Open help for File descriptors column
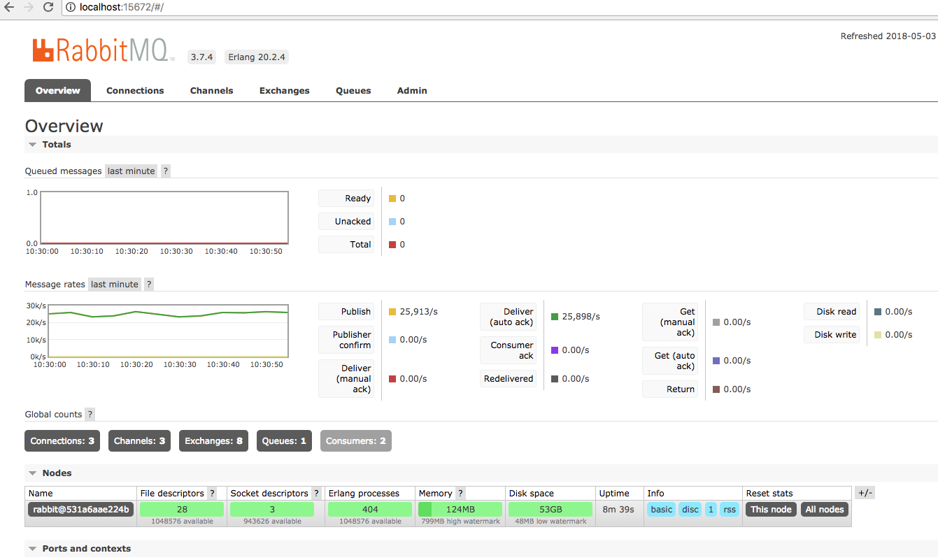 click(212, 493)
